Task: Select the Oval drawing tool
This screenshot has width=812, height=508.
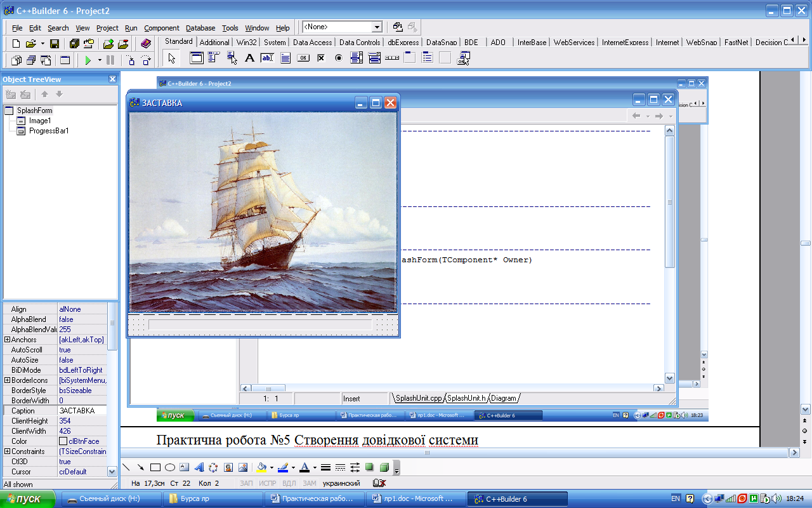Action: pyautogui.click(x=170, y=468)
